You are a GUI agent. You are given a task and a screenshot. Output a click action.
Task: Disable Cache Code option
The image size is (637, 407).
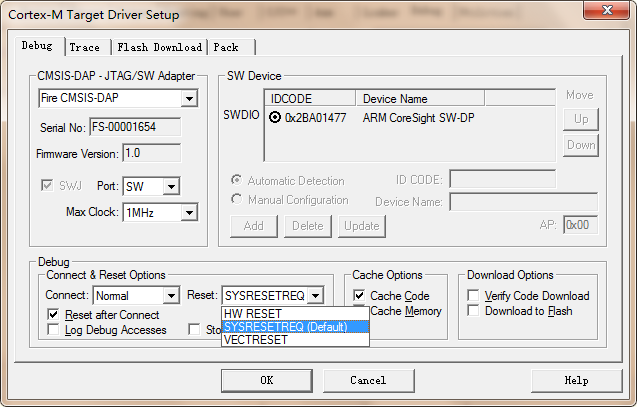[x=360, y=296]
